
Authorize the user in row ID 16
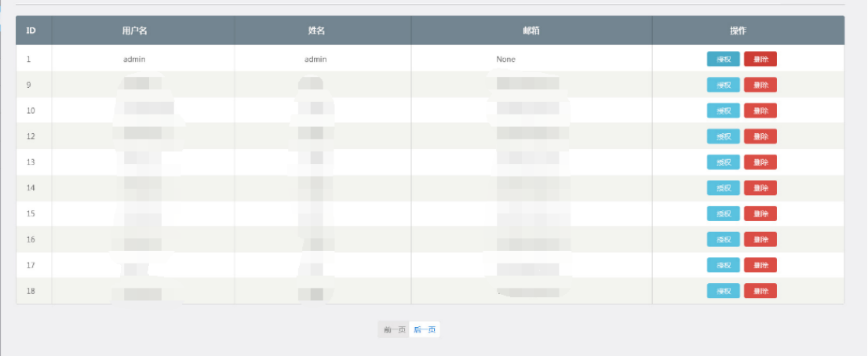pyautogui.click(x=723, y=239)
